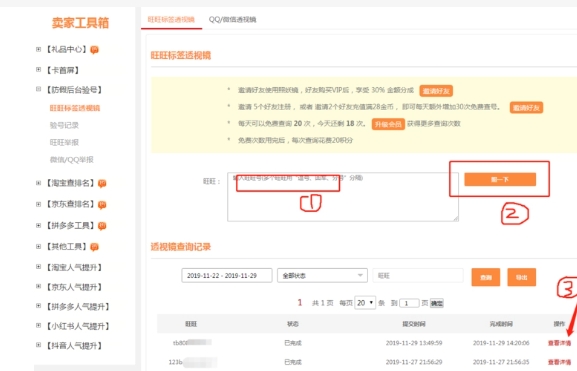Focus the 旺旺 search filter field

(x=418, y=275)
